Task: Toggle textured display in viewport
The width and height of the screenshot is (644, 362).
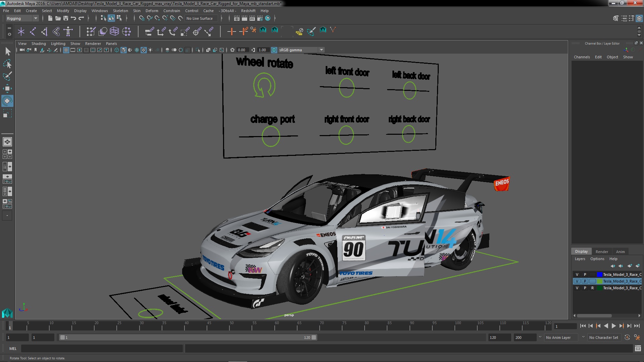Action: point(144,50)
